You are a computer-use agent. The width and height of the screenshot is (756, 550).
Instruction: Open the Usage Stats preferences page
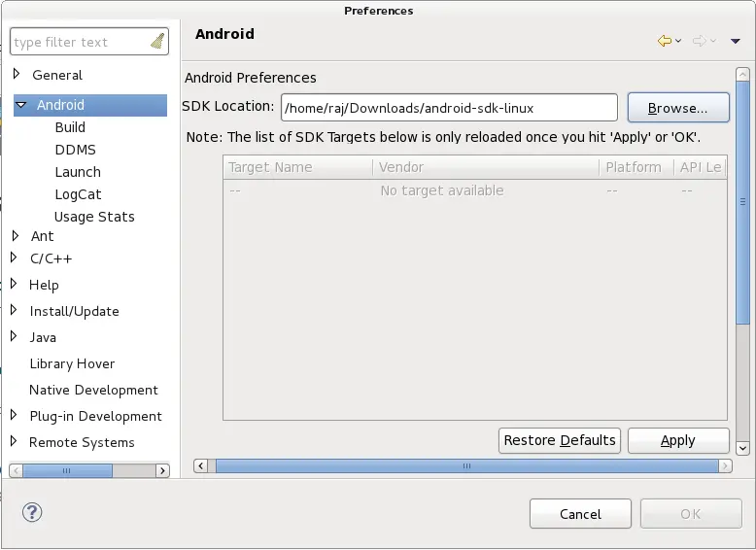click(x=94, y=217)
